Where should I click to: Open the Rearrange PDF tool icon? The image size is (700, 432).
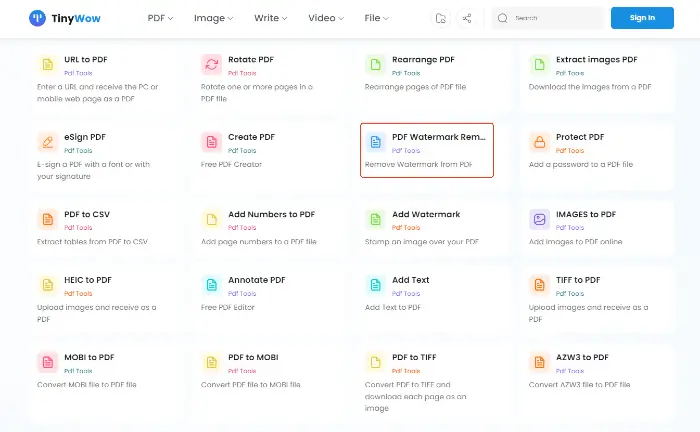(x=375, y=65)
